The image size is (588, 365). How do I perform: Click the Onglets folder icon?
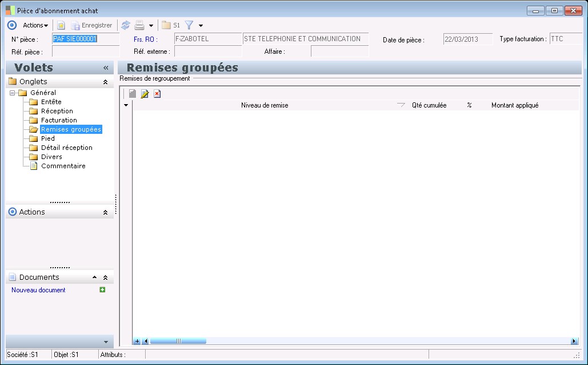click(x=13, y=81)
